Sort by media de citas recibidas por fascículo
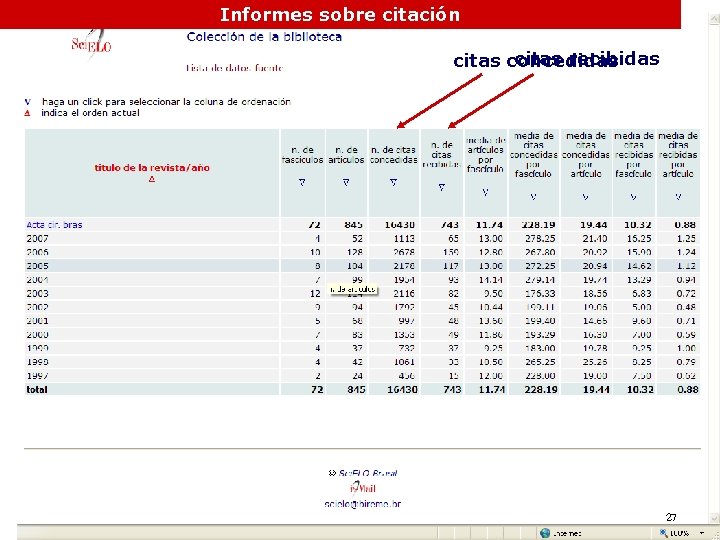The width and height of the screenshot is (720, 540). pyautogui.click(x=634, y=197)
